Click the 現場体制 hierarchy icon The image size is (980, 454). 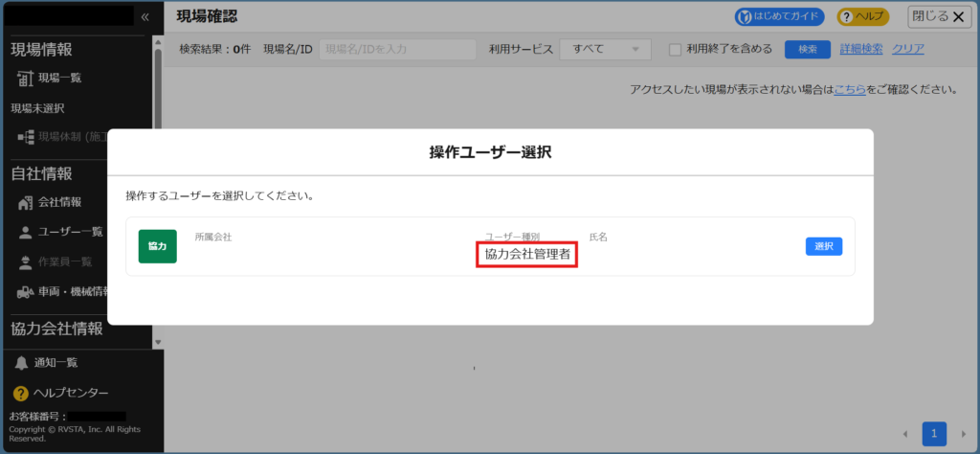pos(25,137)
